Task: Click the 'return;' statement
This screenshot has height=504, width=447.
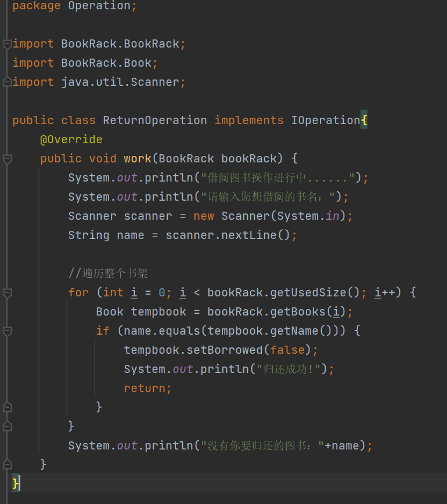Action: [147, 388]
